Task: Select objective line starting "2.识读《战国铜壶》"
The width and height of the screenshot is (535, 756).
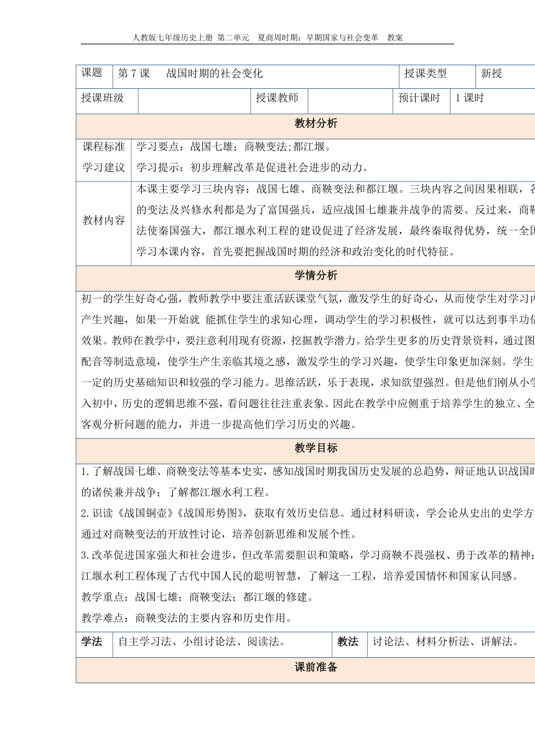Action: (x=308, y=513)
